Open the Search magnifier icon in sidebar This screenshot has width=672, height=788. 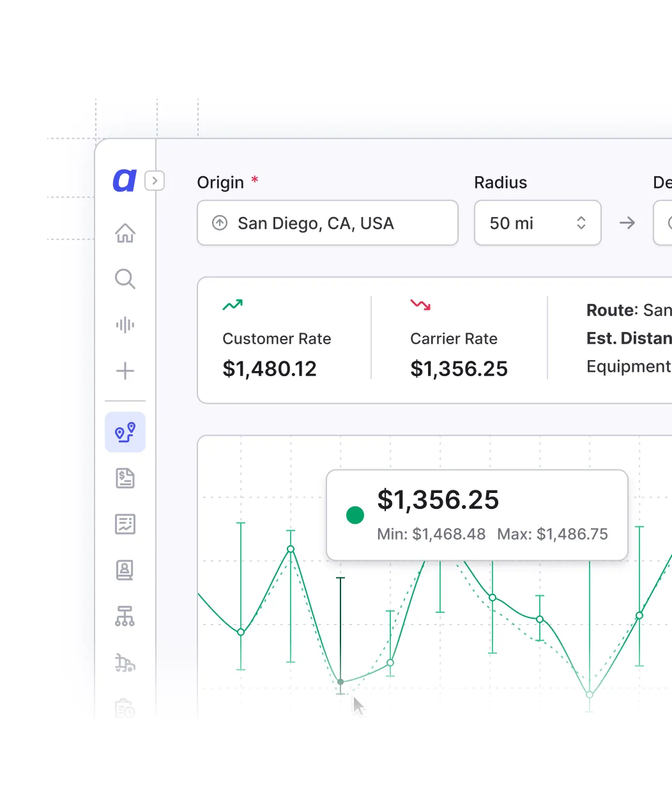click(x=125, y=279)
